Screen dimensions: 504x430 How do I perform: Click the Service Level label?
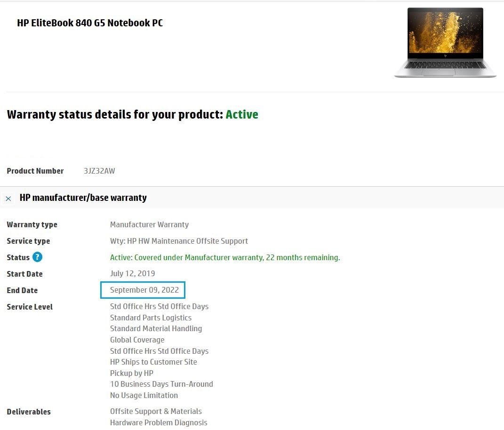(x=30, y=307)
